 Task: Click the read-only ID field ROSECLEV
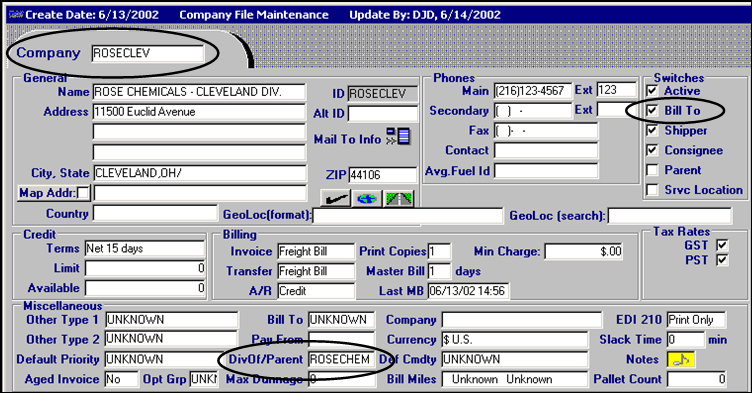coord(383,94)
